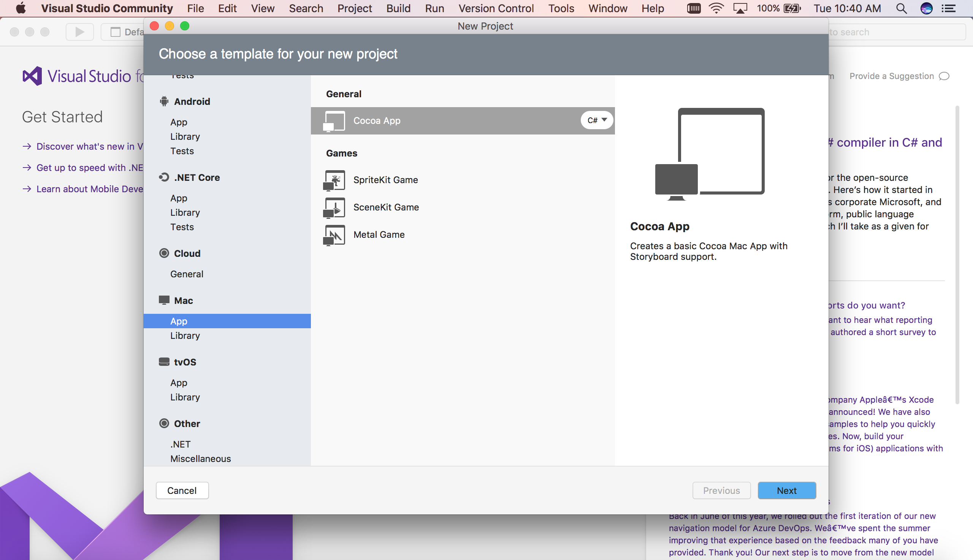The image size is (973, 560).
Task: Open the Project menu
Action: pos(354,8)
